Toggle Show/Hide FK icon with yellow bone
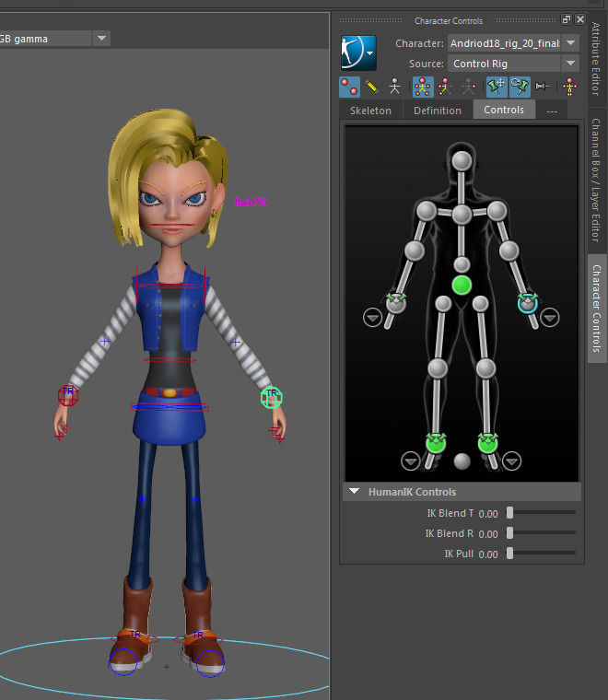 point(372,87)
